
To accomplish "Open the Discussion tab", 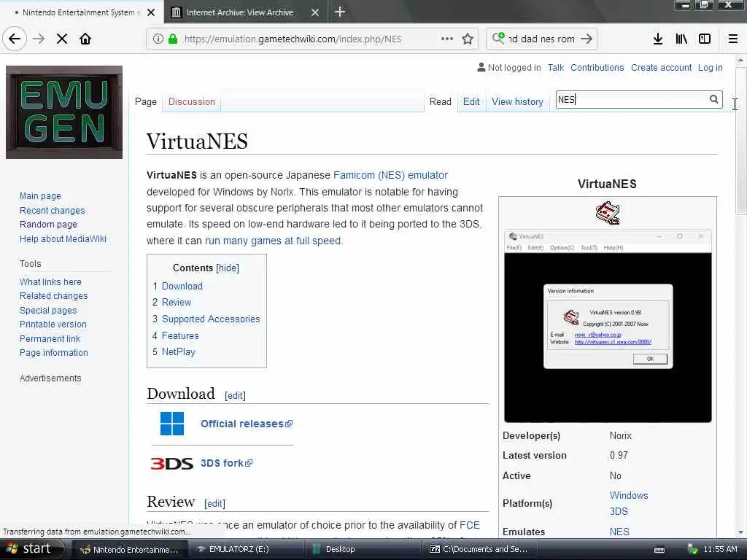I will tap(192, 101).
